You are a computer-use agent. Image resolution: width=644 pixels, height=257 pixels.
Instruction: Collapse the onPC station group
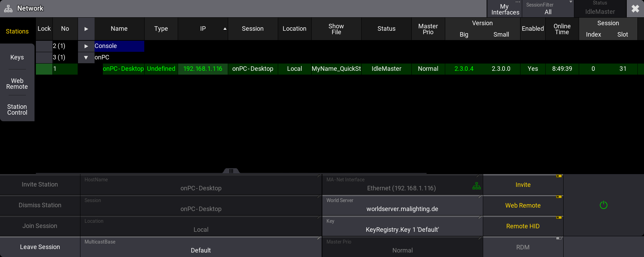tap(86, 57)
